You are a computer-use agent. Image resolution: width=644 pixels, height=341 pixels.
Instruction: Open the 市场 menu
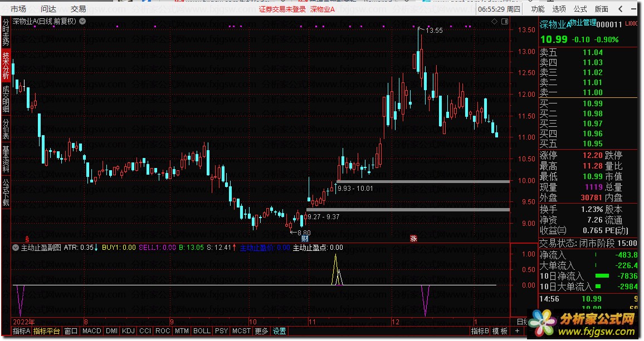[18, 8]
